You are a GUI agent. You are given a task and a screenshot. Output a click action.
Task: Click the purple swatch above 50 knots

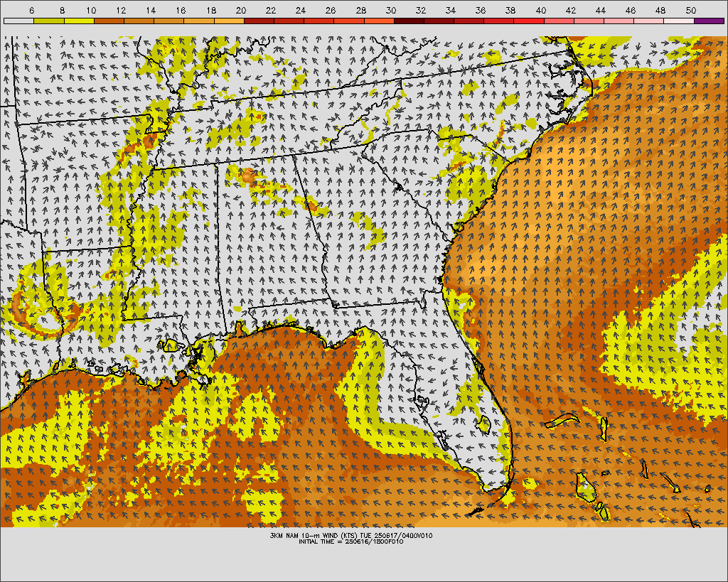tap(709, 21)
